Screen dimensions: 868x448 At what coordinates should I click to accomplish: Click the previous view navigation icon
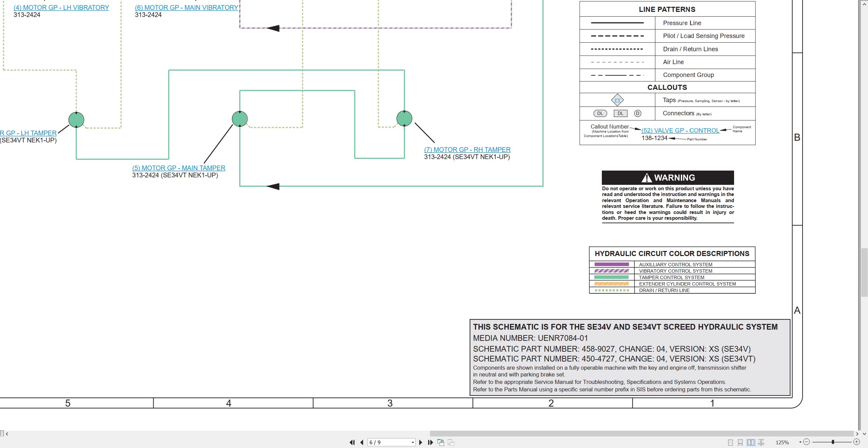pyautogui.click(x=441, y=442)
